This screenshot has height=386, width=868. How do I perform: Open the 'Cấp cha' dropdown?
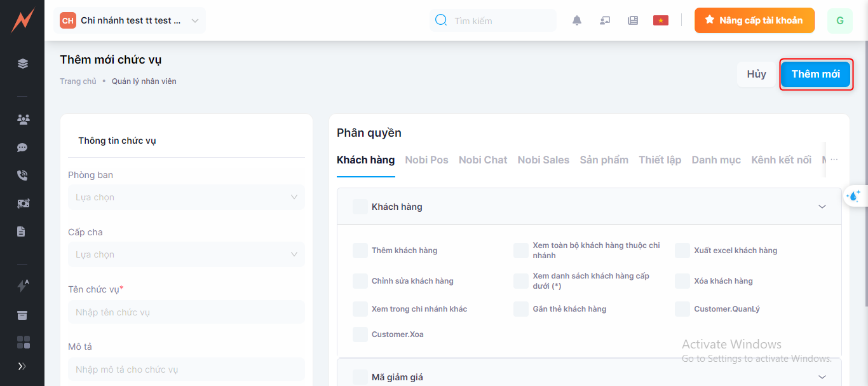coord(186,254)
